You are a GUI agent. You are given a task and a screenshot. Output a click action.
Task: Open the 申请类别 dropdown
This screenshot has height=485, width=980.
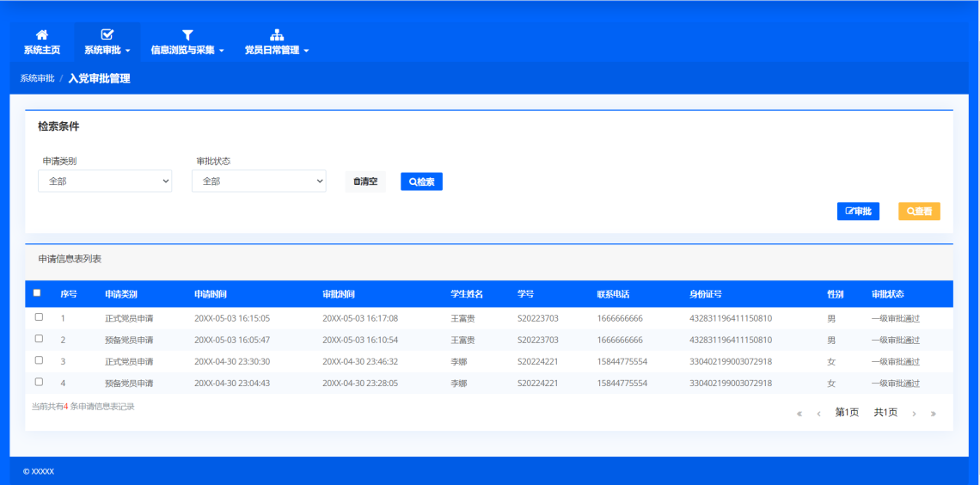click(x=105, y=181)
